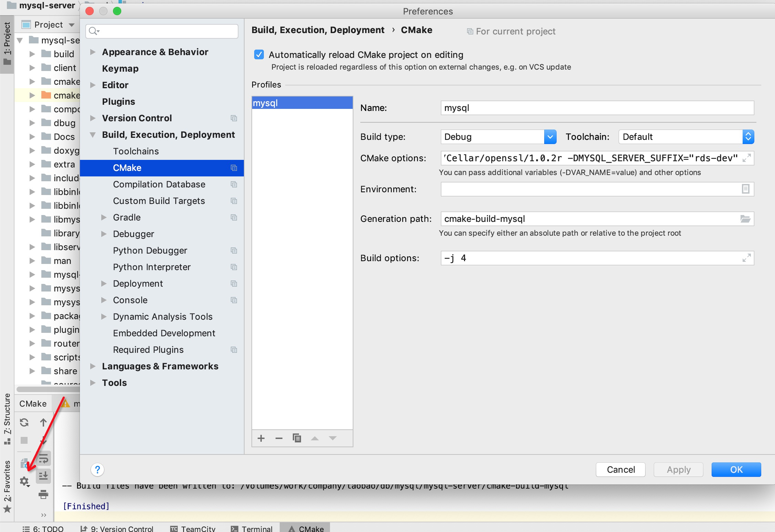Screen dimensions: 775x532
Task: Click the profile Name field
Action: click(597, 108)
